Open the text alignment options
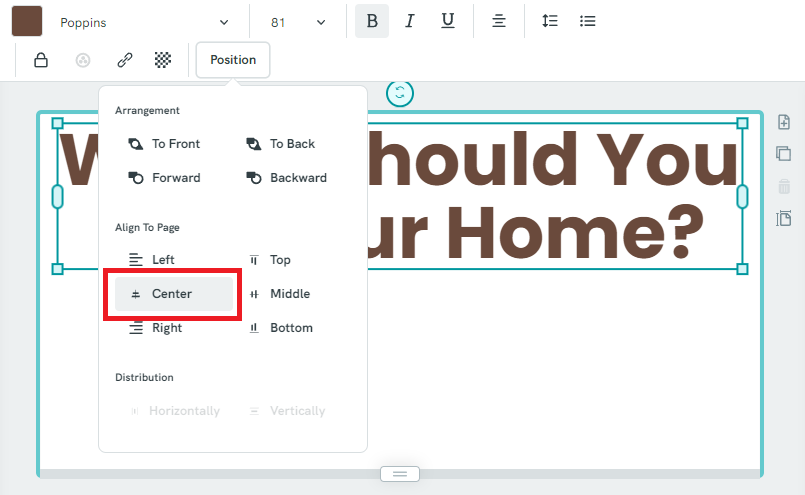Screen dimensions: 805x495 click(x=499, y=21)
